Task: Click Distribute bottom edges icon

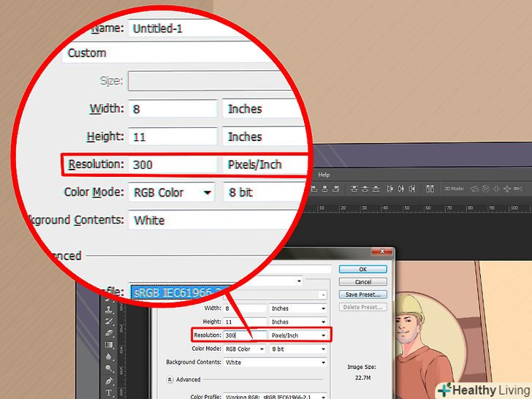Action: [376, 189]
